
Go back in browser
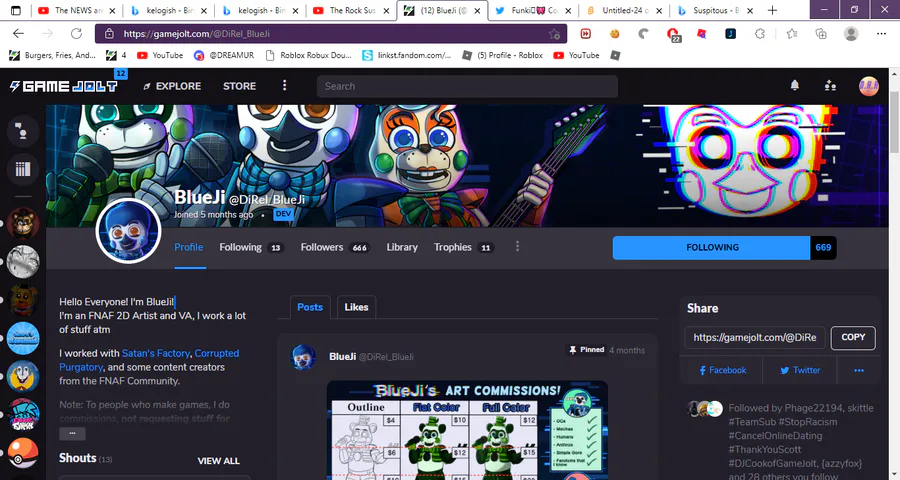pos(18,34)
